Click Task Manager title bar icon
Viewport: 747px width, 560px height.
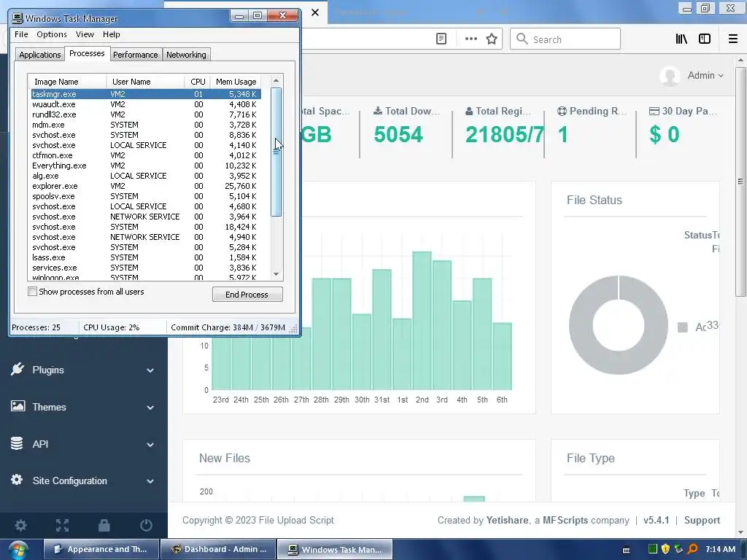(18, 18)
